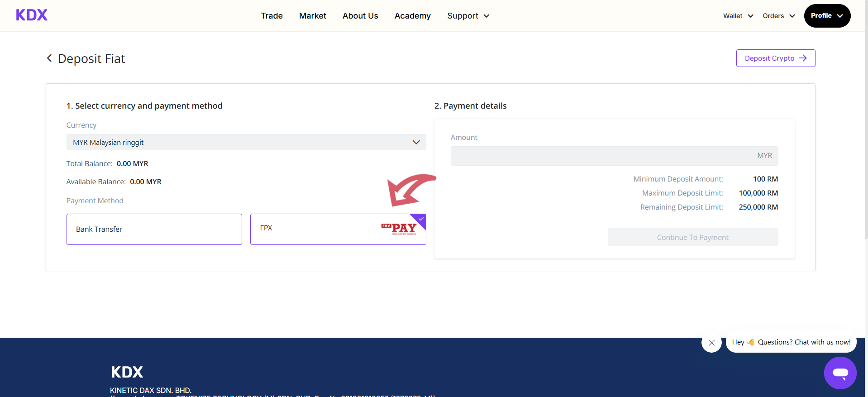The image size is (868, 397).
Task: Click the 100 RM minimum deposit value
Action: pyautogui.click(x=766, y=179)
